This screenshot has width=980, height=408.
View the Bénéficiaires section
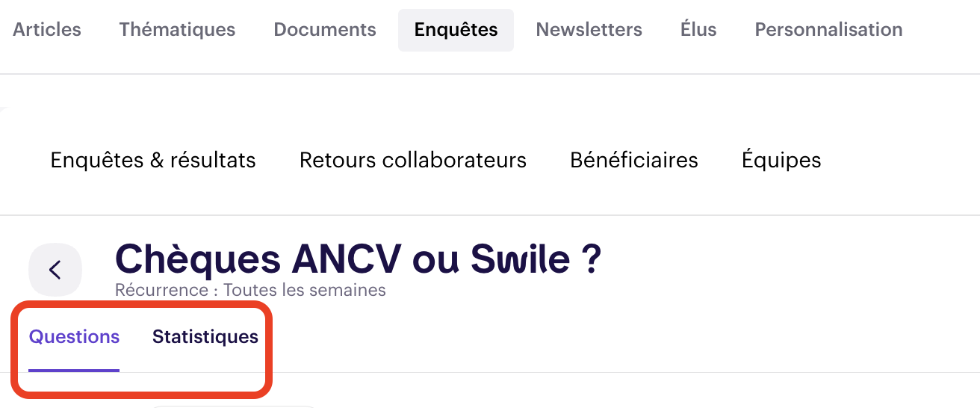(634, 160)
